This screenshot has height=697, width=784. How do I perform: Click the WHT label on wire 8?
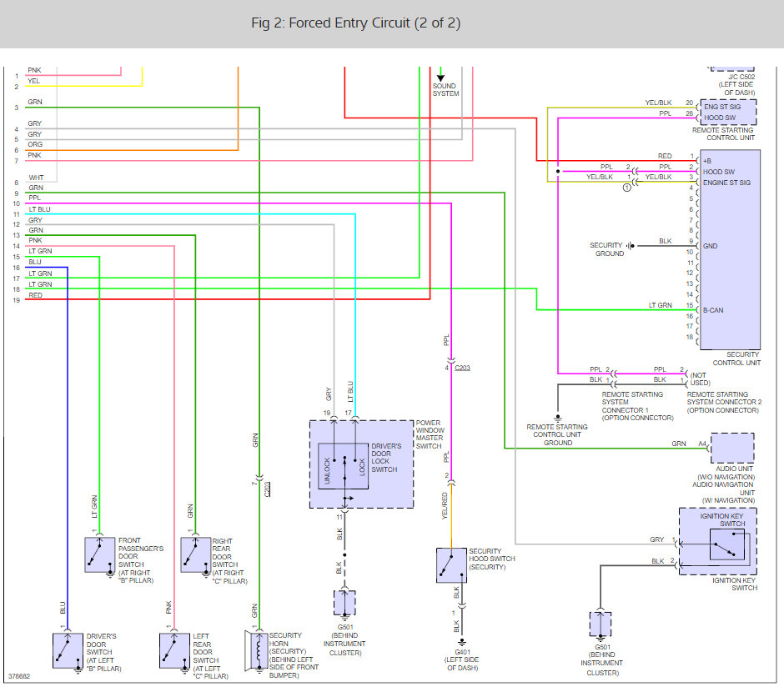point(36,178)
